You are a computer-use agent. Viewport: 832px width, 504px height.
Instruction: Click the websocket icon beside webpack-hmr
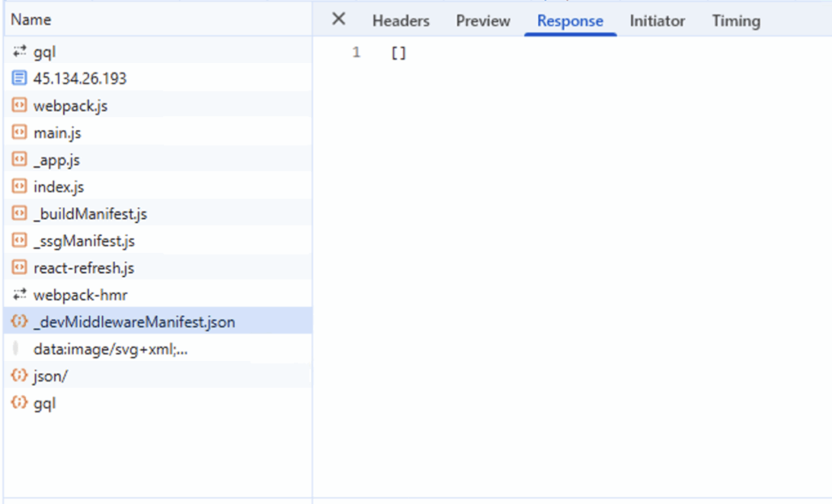[x=19, y=295]
